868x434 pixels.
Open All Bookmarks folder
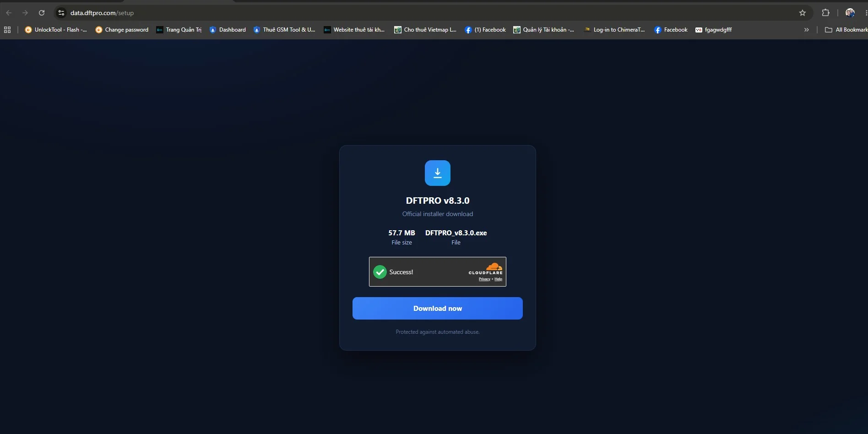(846, 30)
